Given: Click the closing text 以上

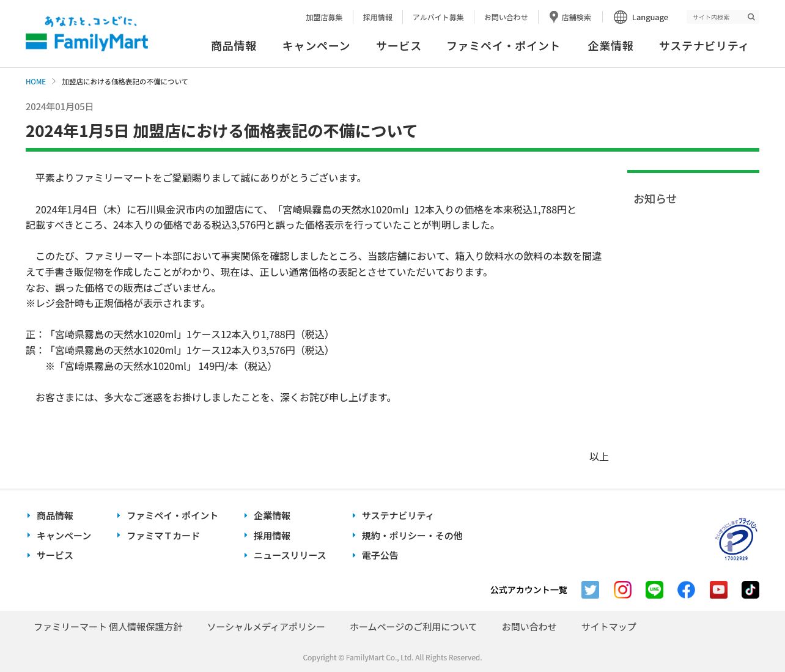Looking at the screenshot, I should pos(599,457).
